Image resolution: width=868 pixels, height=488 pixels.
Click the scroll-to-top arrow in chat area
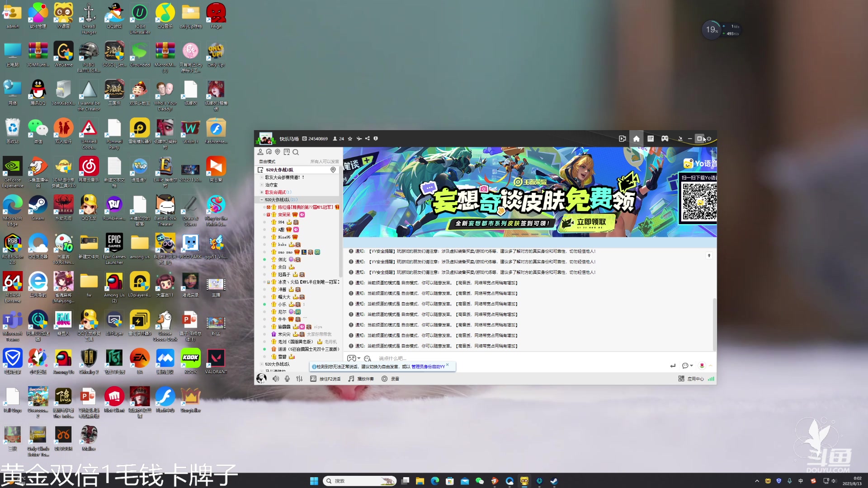(x=709, y=256)
